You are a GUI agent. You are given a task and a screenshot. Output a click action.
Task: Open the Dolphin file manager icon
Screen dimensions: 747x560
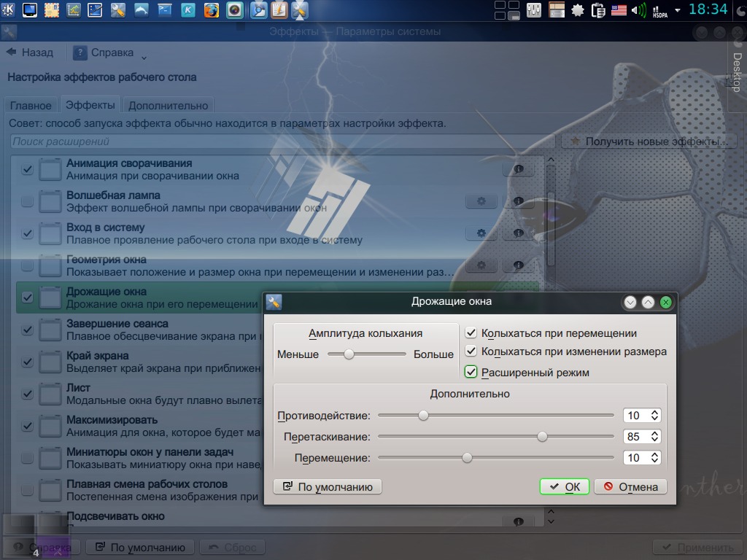click(141, 10)
